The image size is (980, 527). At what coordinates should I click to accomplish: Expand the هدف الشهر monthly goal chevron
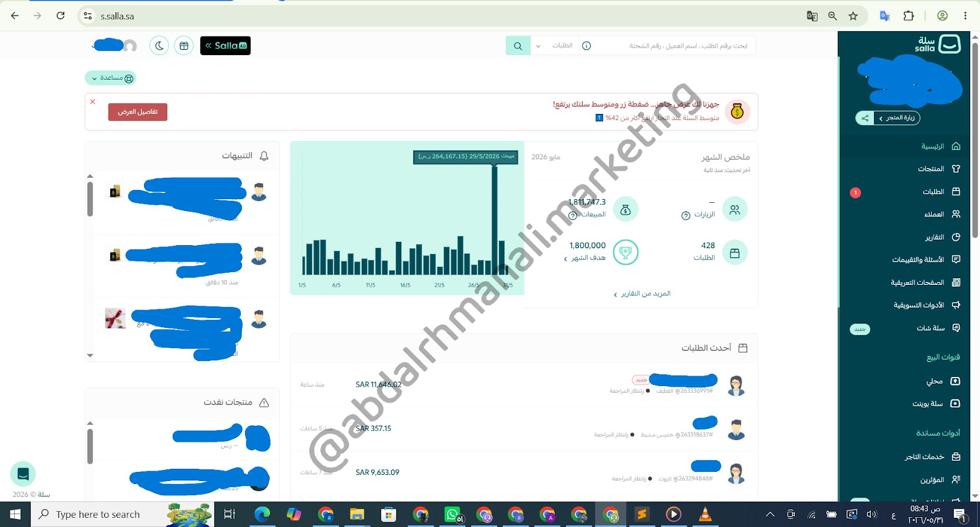(x=566, y=259)
